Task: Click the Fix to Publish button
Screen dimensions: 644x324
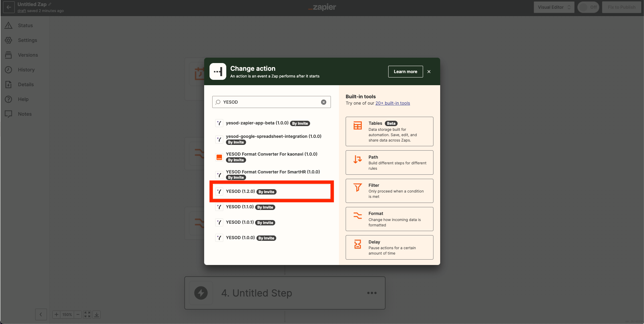Action: coord(622,7)
